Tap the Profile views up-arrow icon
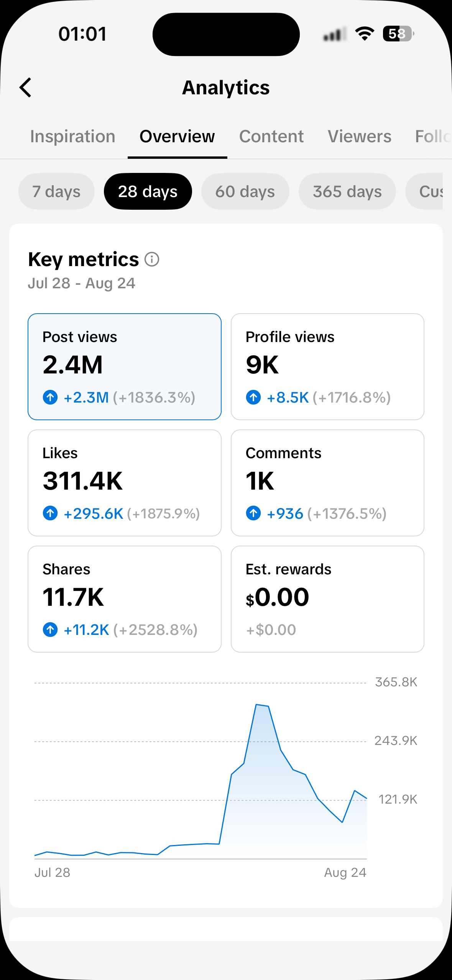Viewport: 452px width, 980px height. coord(253,397)
